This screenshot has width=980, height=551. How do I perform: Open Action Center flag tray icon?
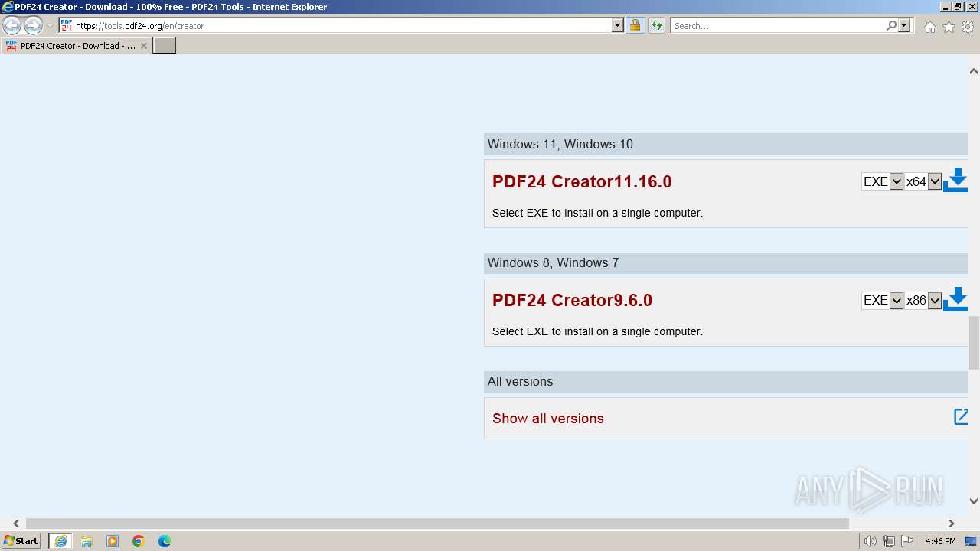(x=908, y=541)
